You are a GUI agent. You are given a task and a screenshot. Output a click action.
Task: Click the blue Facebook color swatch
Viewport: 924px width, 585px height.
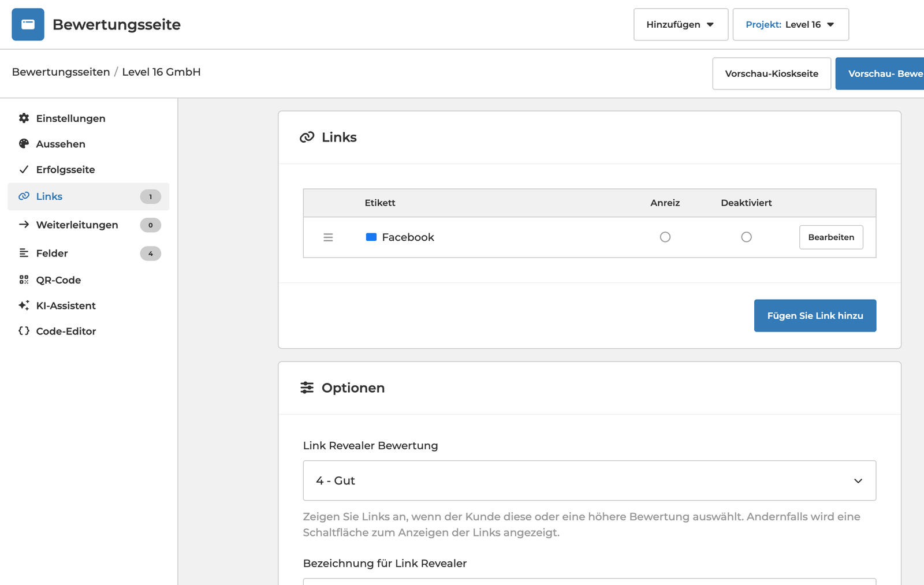tap(371, 237)
